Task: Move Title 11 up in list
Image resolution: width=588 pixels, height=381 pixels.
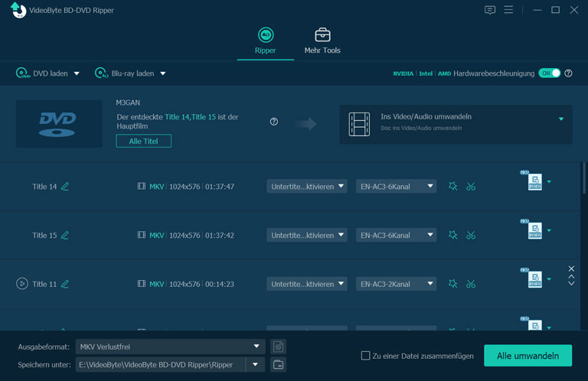Action: click(571, 276)
